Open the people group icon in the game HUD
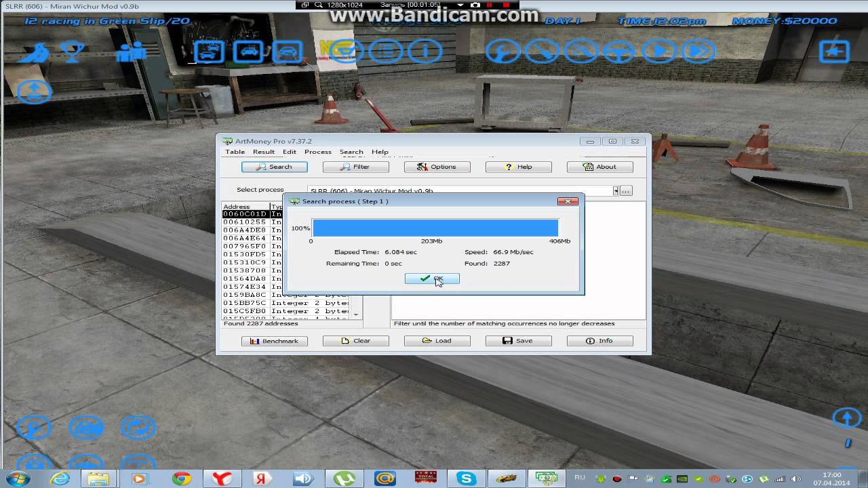Image resolution: width=868 pixels, height=488 pixels. coord(130,52)
